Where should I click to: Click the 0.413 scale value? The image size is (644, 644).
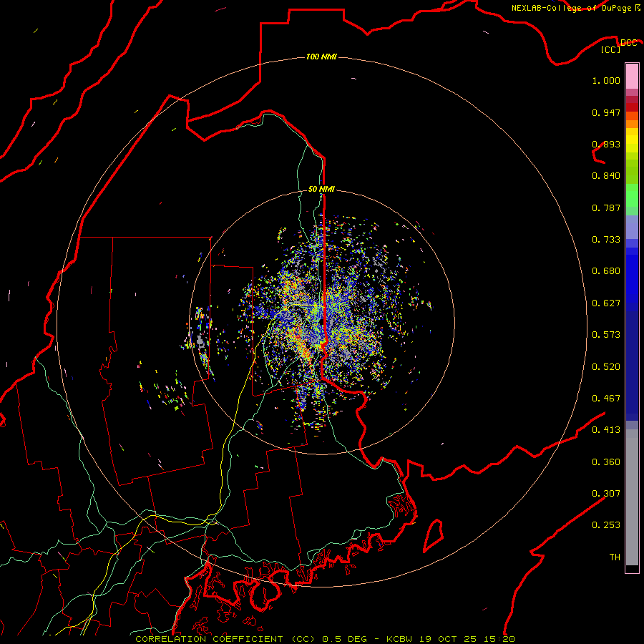606,430
